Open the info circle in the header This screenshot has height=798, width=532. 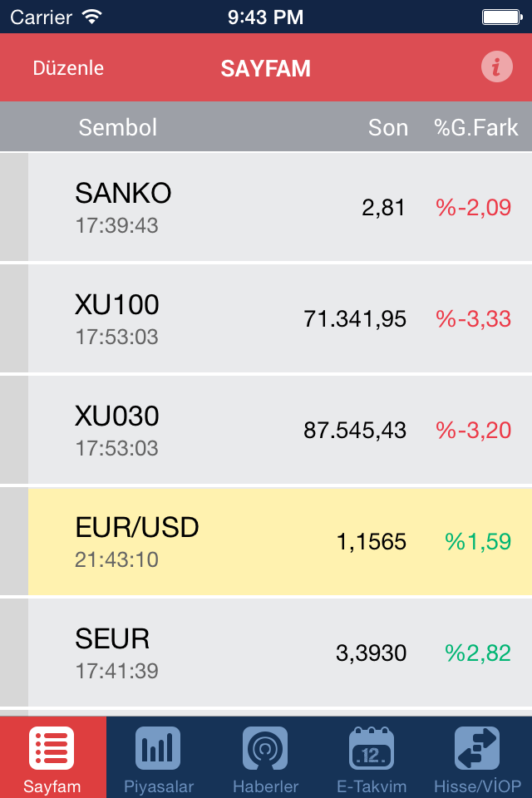[x=496, y=67]
